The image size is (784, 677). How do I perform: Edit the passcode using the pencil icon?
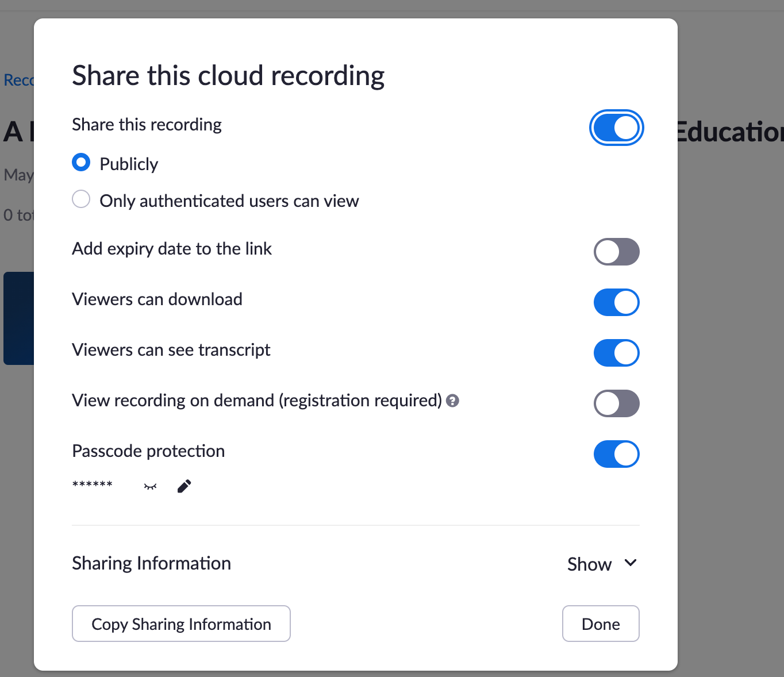184,487
